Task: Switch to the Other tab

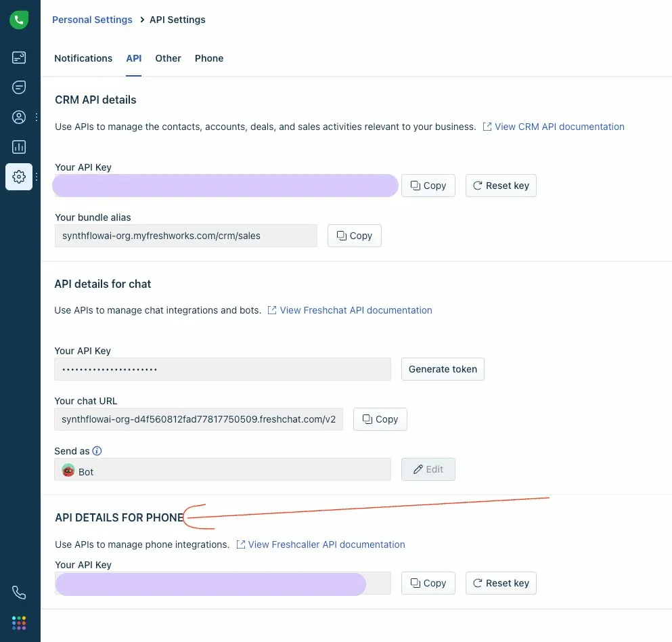Action: coord(168,58)
